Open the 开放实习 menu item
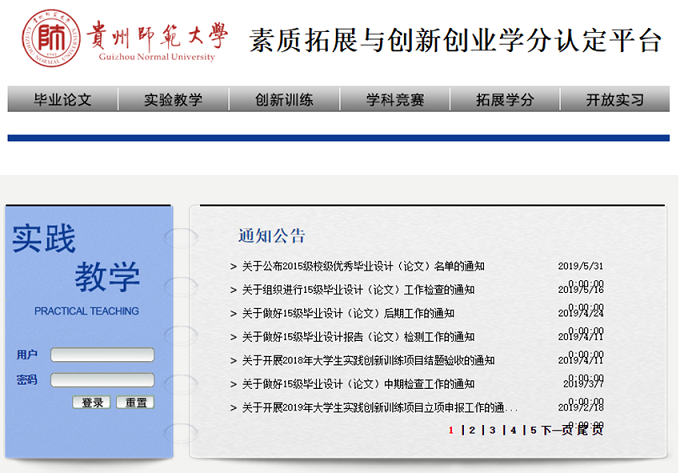 click(615, 100)
